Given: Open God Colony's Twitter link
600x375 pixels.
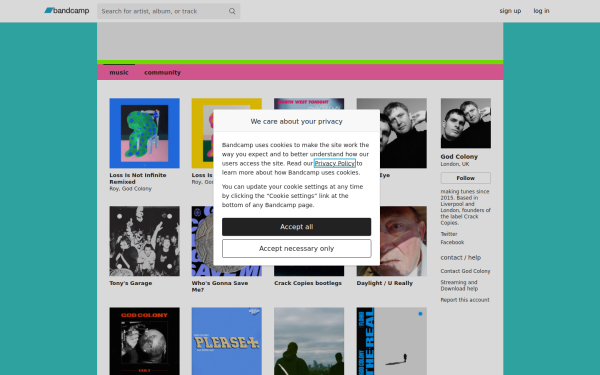Looking at the screenshot, I should point(449,234).
